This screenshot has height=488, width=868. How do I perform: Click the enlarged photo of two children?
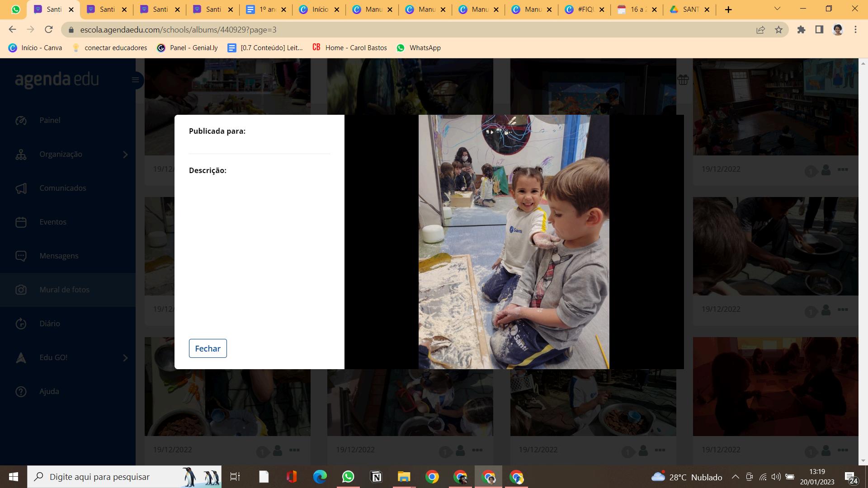click(x=514, y=242)
